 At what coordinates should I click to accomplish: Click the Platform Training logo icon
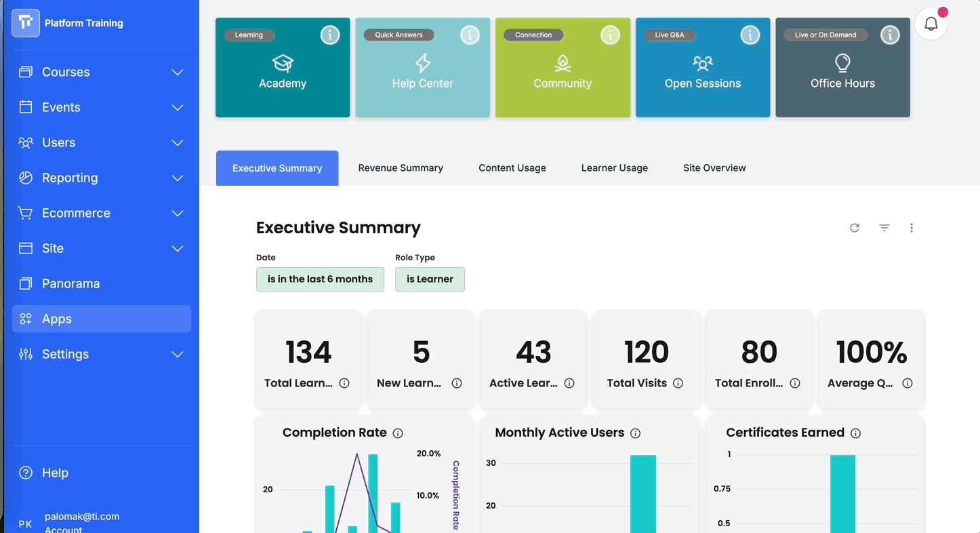pos(26,23)
